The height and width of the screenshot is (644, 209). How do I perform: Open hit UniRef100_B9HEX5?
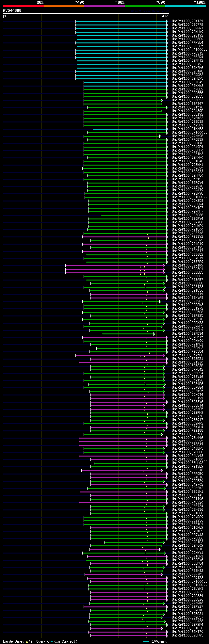point(187,79)
